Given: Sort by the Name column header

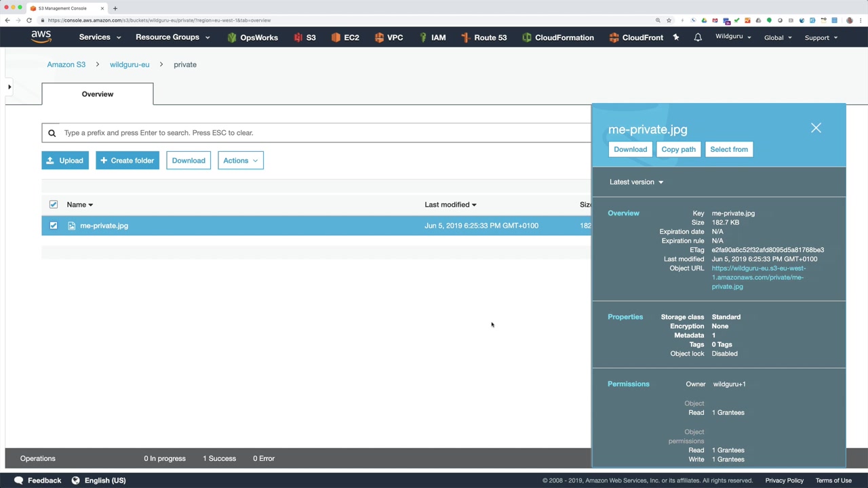Looking at the screenshot, I should tap(80, 205).
